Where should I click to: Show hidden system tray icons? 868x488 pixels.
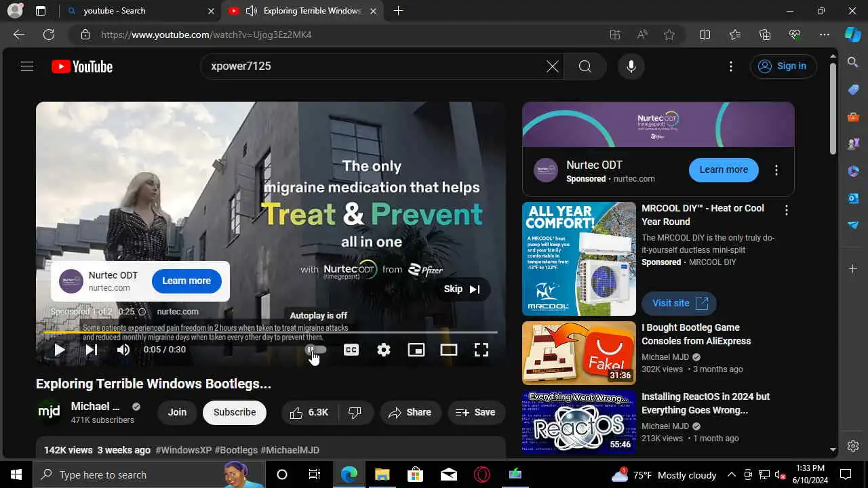tap(732, 474)
